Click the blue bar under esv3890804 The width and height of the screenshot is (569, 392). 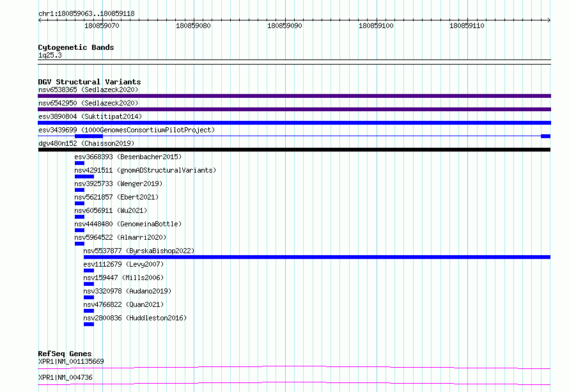tap(294, 123)
